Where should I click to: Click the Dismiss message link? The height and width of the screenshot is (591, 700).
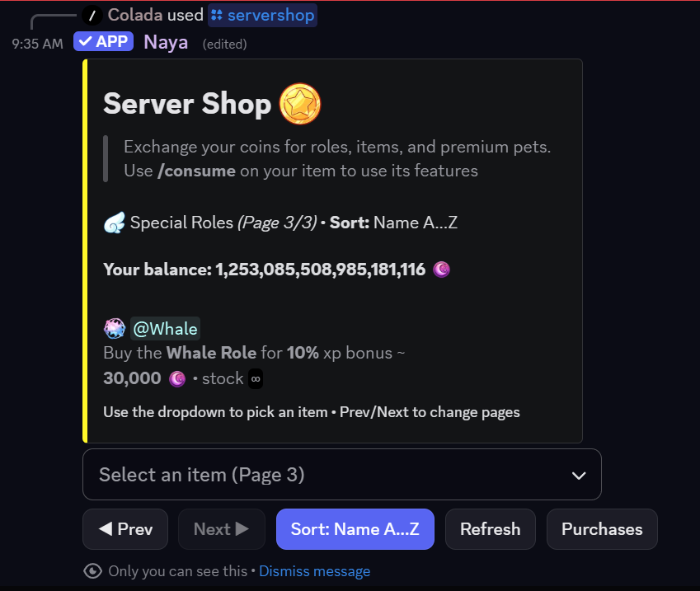coord(314,570)
